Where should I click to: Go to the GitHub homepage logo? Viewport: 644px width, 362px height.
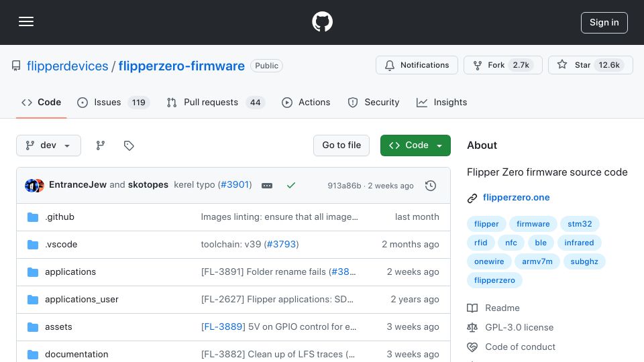coord(322,21)
